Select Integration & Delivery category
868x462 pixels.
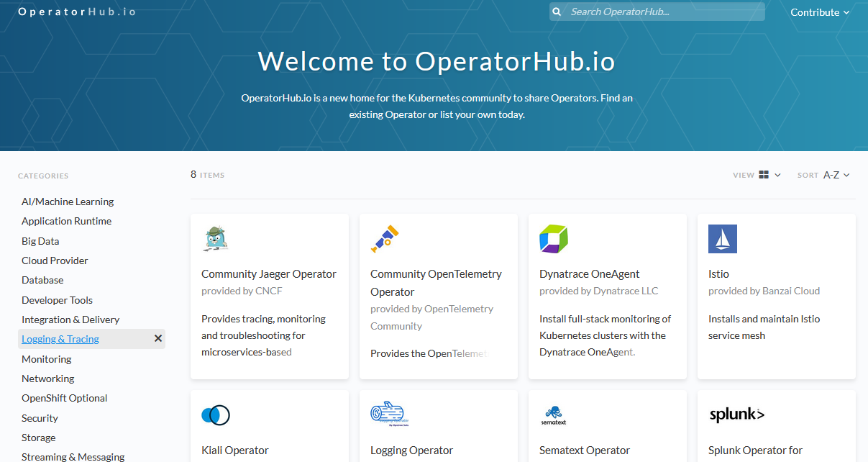click(70, 320)
